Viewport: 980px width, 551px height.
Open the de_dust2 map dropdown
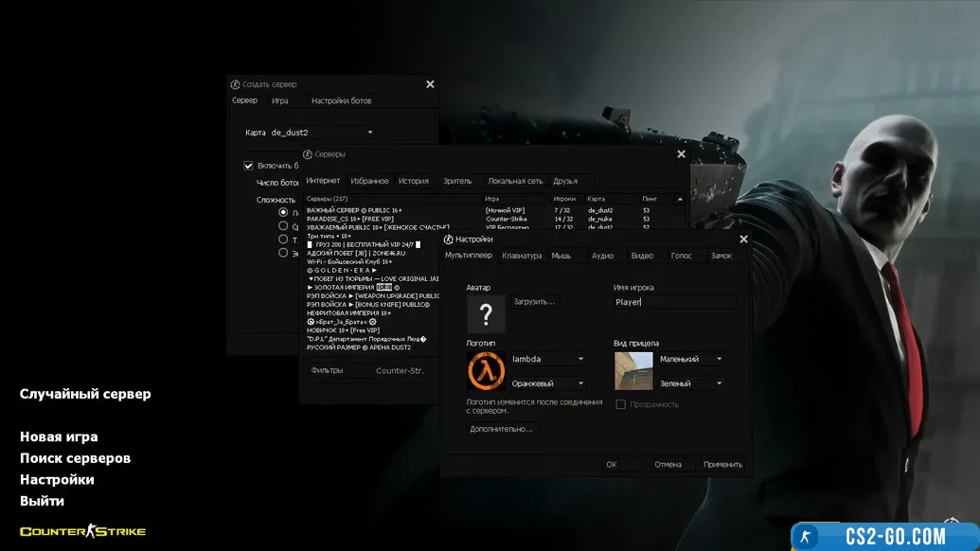click(x=369, y=133)
